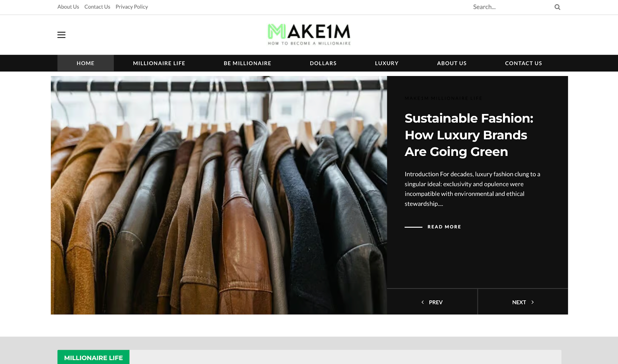Open the About Us top link

pos(68,7)
